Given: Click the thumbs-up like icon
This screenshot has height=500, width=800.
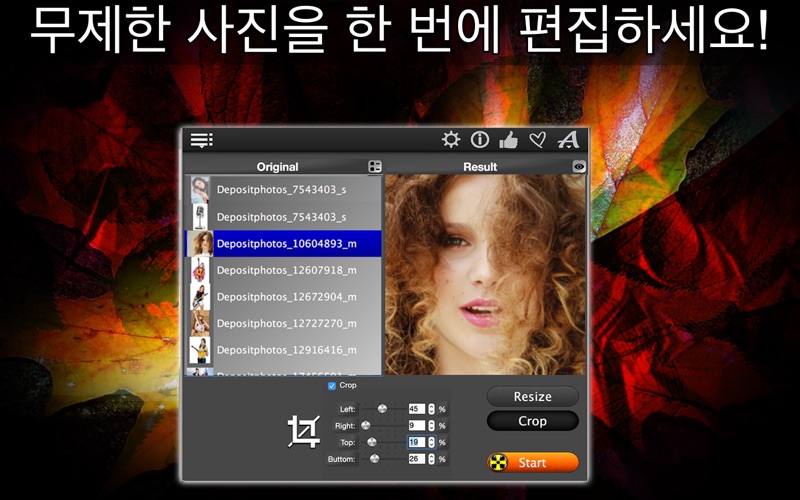Looking at the screenshot, I should tap(508, 140).
